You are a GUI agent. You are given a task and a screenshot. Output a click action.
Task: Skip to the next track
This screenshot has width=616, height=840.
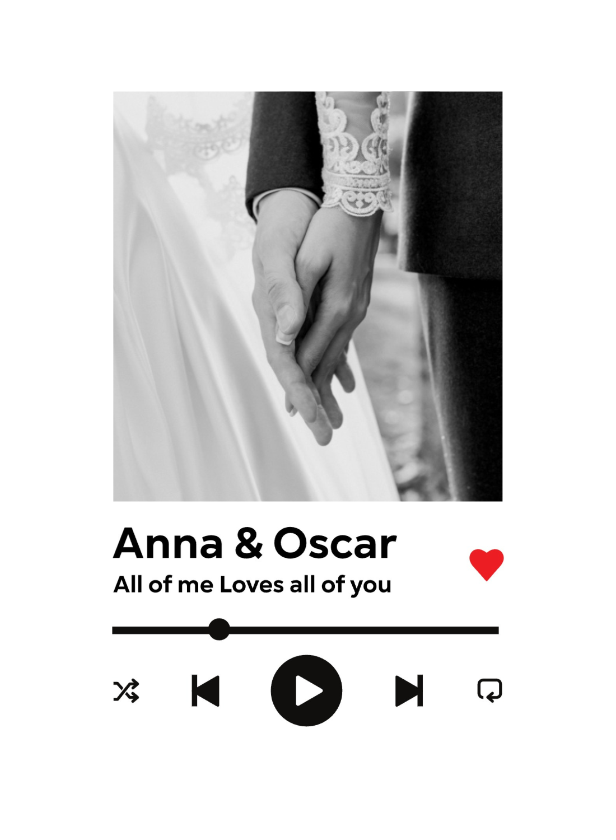pyautogui.click(x=409, y=690)
